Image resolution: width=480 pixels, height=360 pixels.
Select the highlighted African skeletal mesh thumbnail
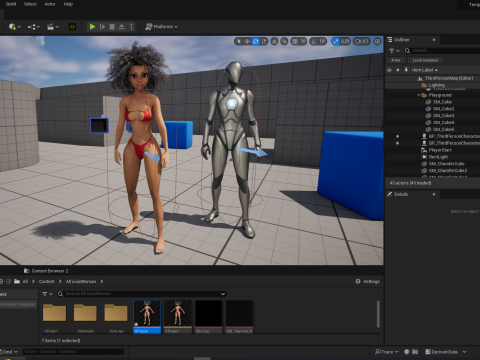click(147, 317)
